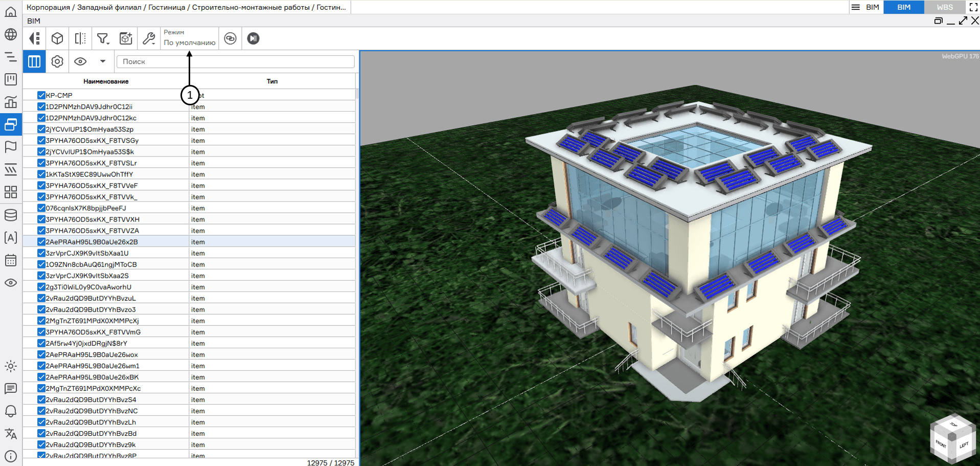Toggle the column layout icon
The height and width of the screenshot is (466, 980).
click(x=34, y=61)
